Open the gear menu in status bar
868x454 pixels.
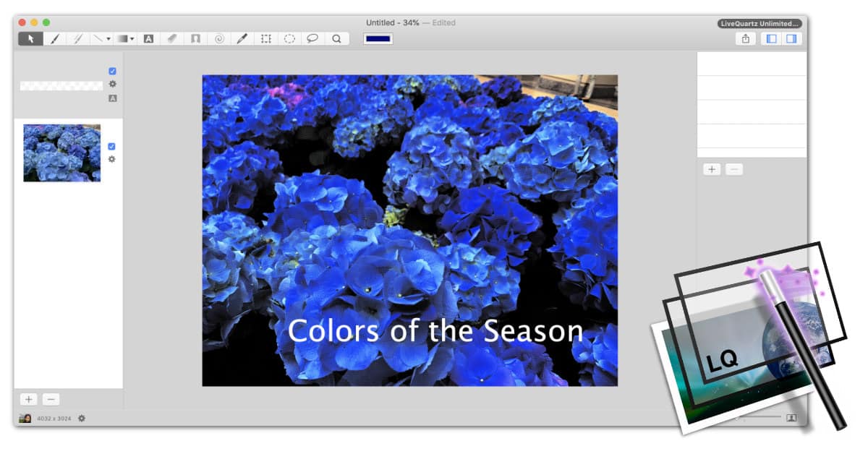(82, 418)
